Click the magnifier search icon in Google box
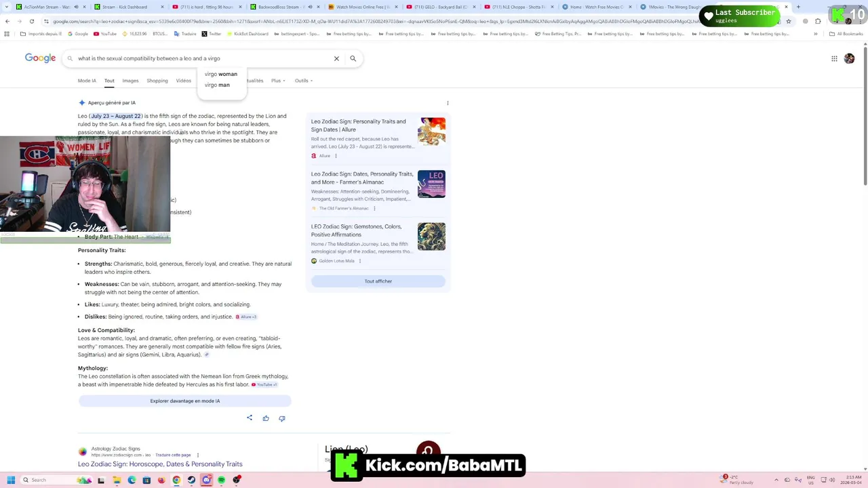 [x=353, y=58]
